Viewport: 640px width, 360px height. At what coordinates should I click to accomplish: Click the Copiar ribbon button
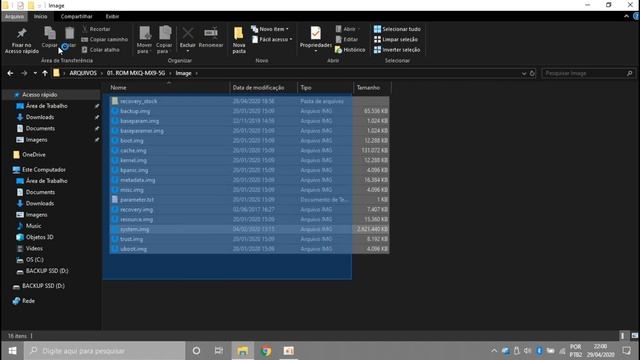point(50,37)
